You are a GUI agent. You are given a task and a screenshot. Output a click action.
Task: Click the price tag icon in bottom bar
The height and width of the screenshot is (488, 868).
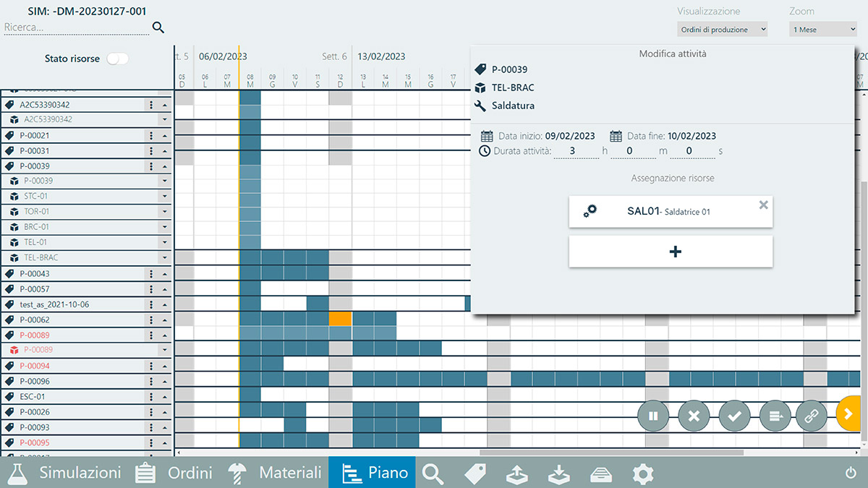(475, 474)
